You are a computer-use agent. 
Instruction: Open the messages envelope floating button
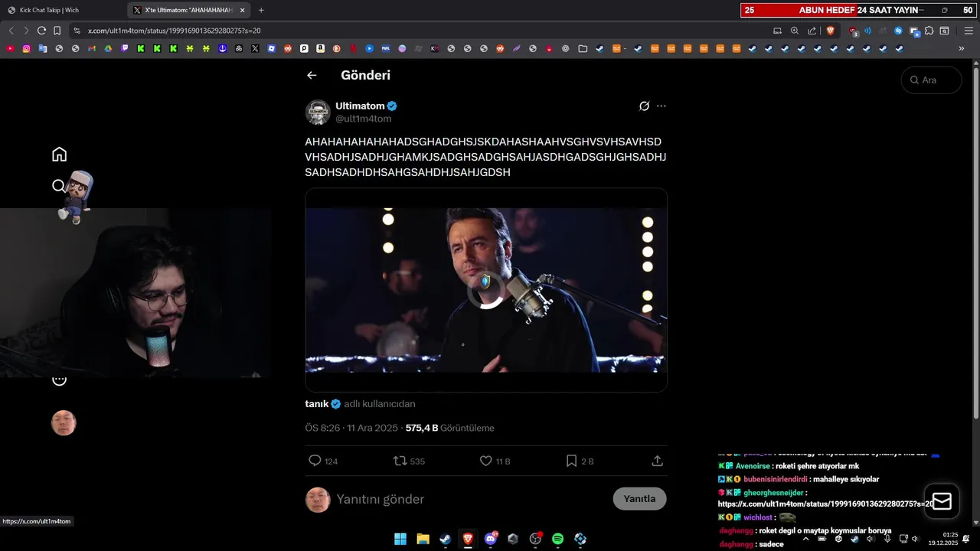click(942, 501)
